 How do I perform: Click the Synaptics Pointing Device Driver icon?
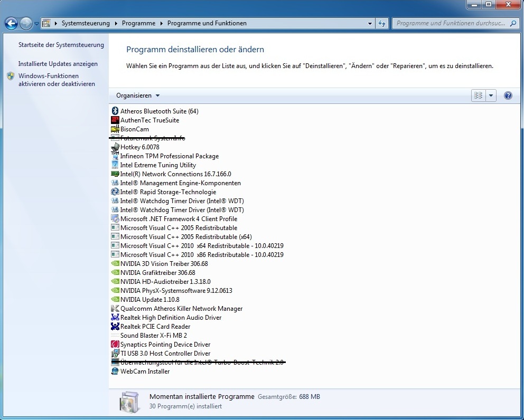pos(115,344)
